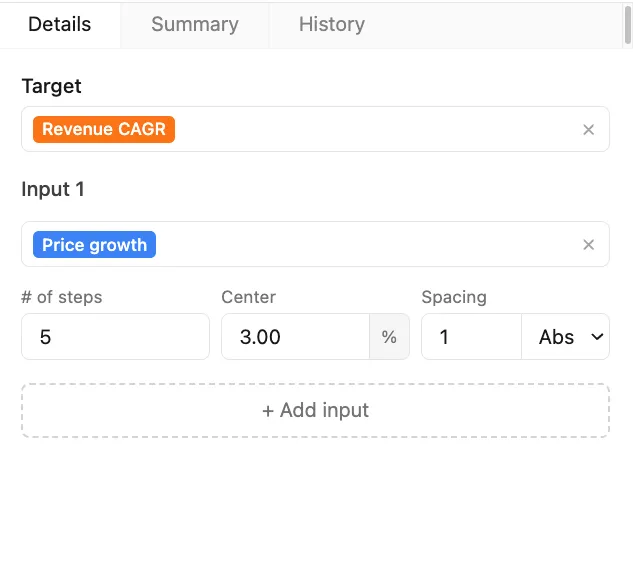Switch to the Summary tab

195,25
